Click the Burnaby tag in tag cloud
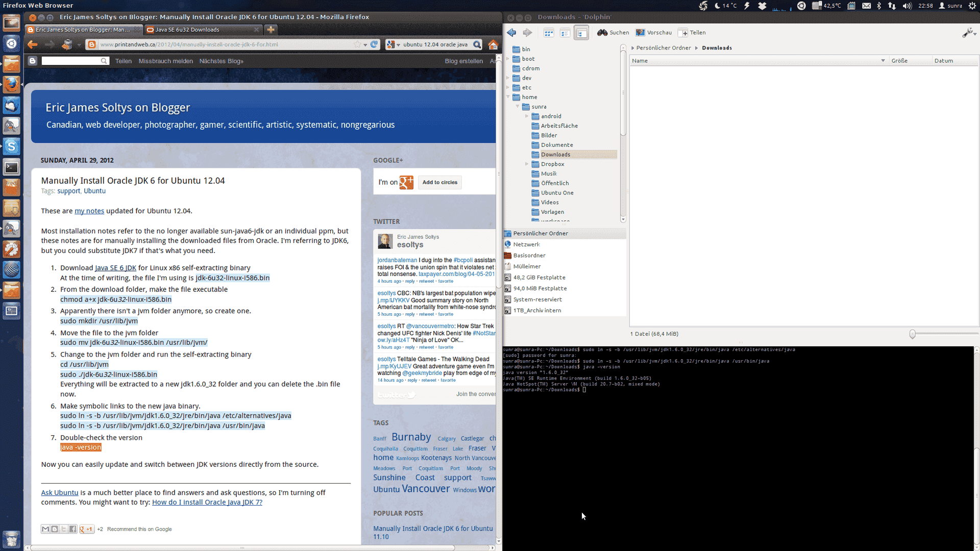The height and width of the screenshot is (551, 980). pyautogui.click(x=411, y=437)
